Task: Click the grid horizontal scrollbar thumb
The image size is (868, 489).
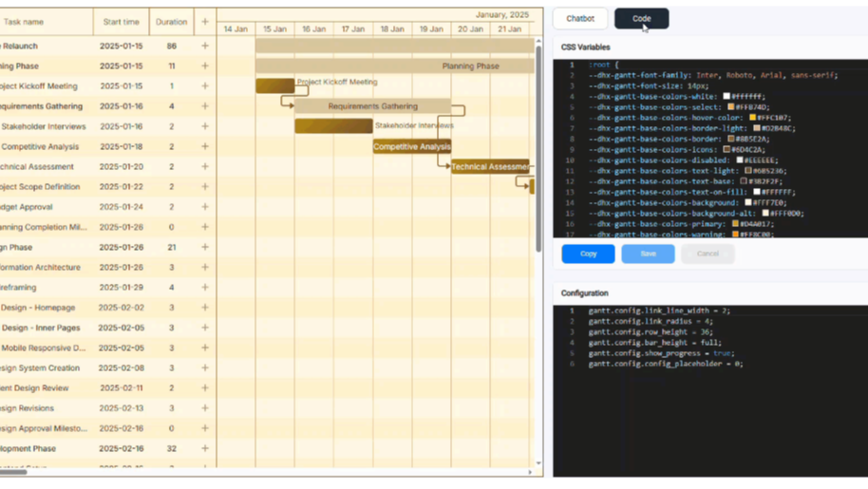Action: click(x=13, y=472)
